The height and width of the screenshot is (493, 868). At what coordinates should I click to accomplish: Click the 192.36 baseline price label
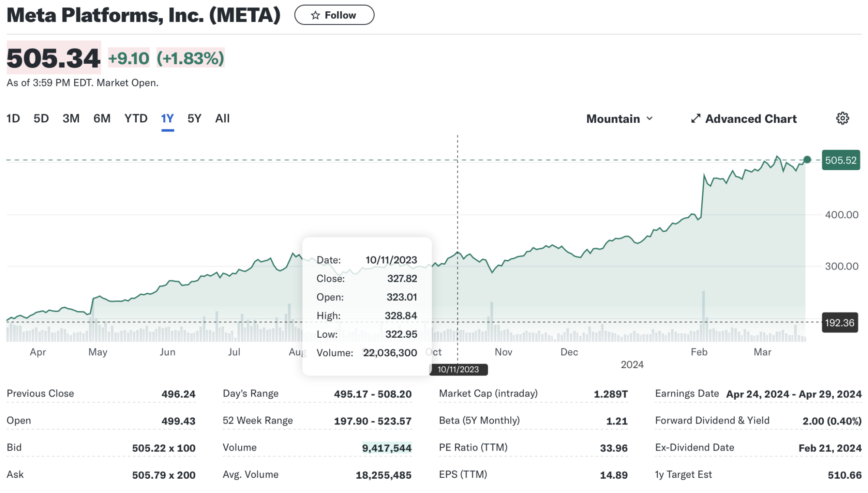point(839,323)
